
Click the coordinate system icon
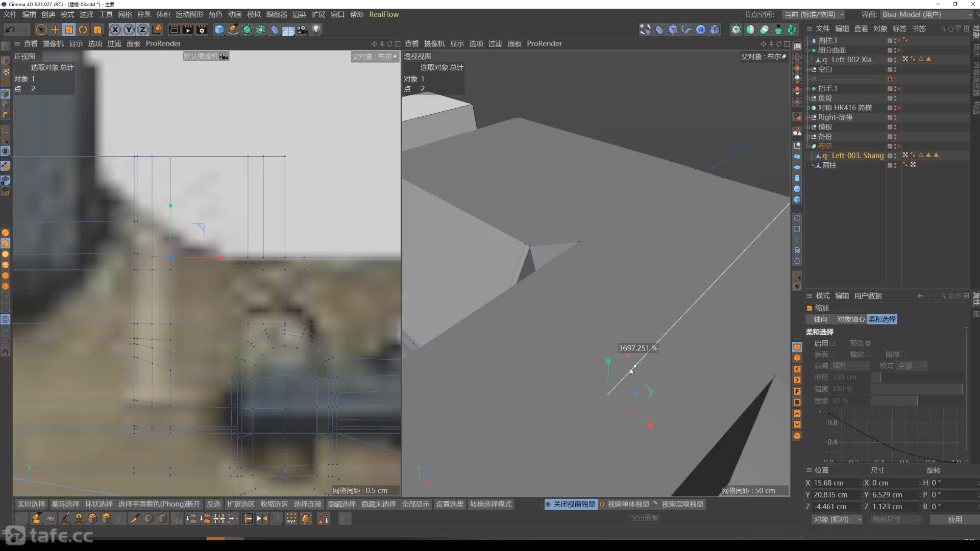[157, 30]
